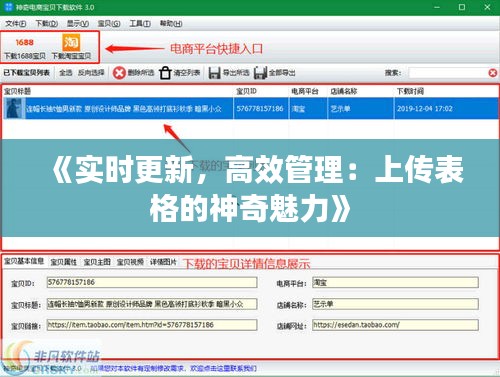The image size is (500, 377).
Task: Switch to the 详情图片 tab
Action: click(163, 262)
